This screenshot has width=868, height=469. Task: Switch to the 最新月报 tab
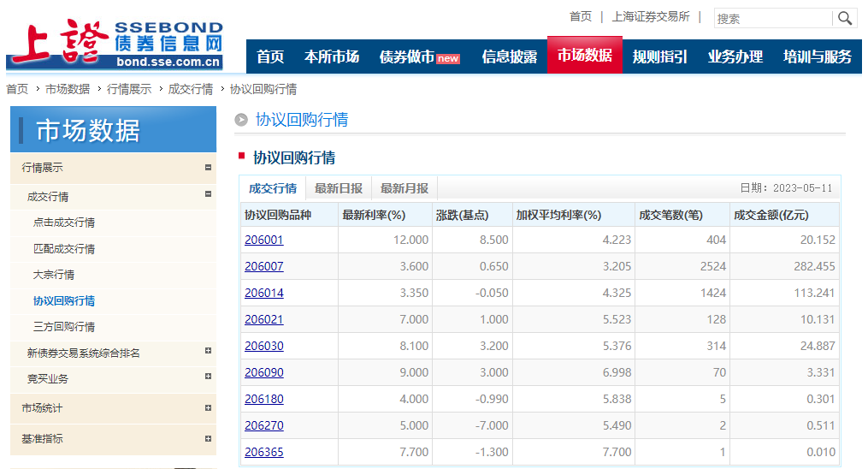[404, 188]
